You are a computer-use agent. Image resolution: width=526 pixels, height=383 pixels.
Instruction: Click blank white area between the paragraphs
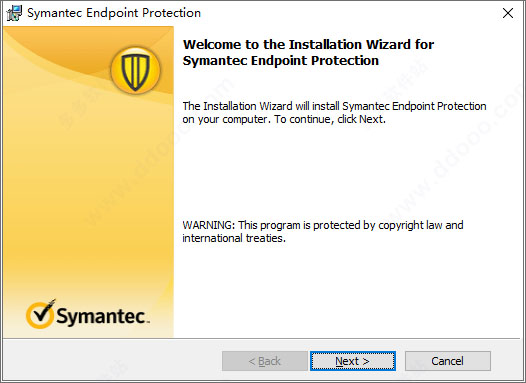pyautogui.click(x=335, y=171)
